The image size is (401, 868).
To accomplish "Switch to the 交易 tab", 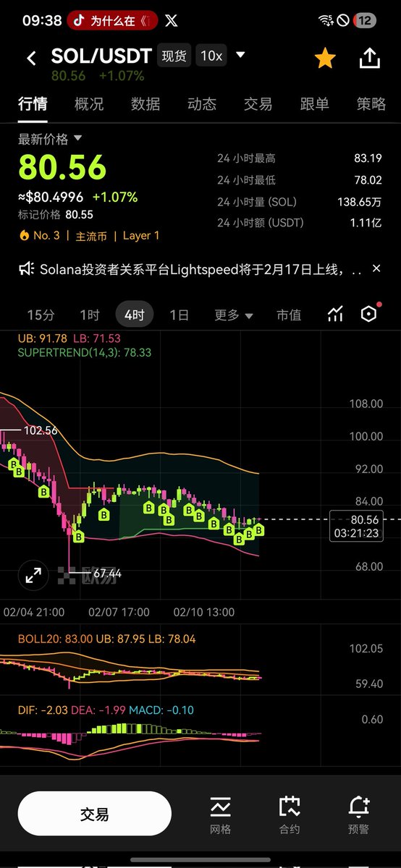I will [258, 103].
